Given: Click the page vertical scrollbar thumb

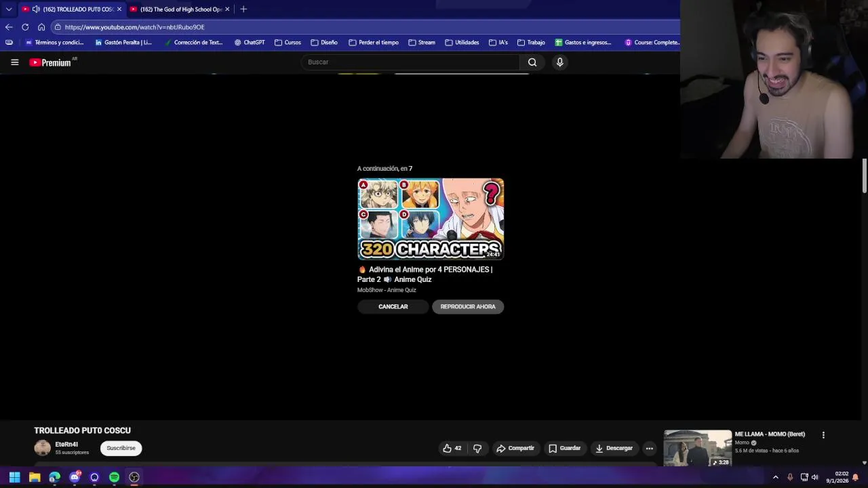Looking at the screenshot, I should tap(864, 176).
